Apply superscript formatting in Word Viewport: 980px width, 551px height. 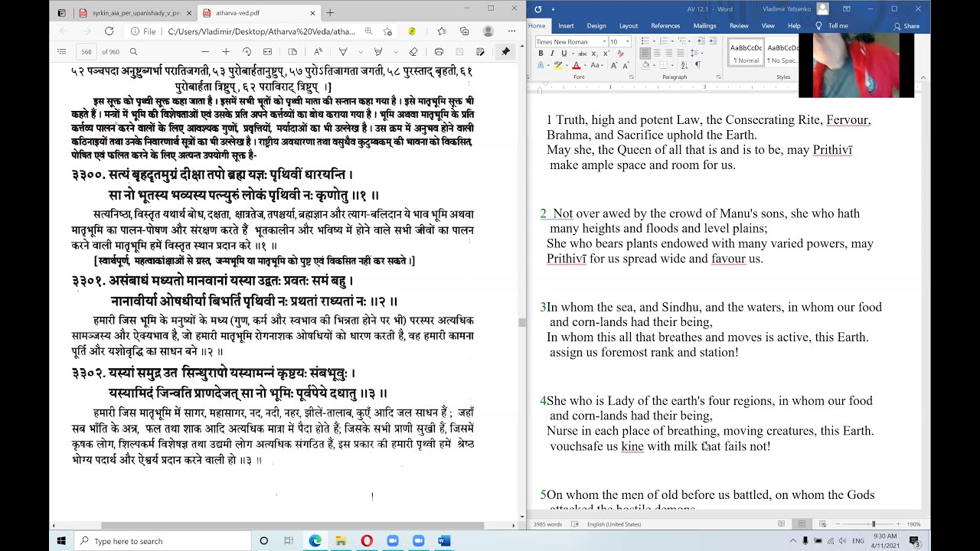click(x=606, y=54)
